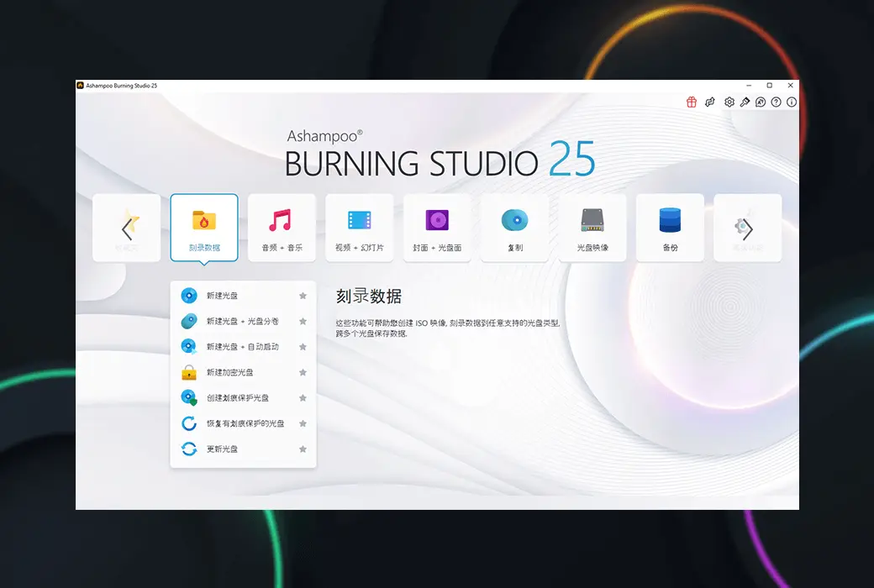Image resolution: width=874 pixels, height=588 pixels.
Task: Click the disc-with-play icon beside 自动启动
Action: 189,347
